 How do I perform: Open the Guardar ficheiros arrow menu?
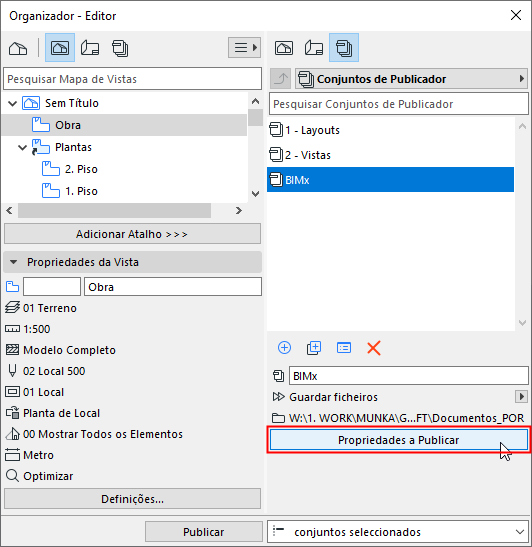click(x=521, y=397)
